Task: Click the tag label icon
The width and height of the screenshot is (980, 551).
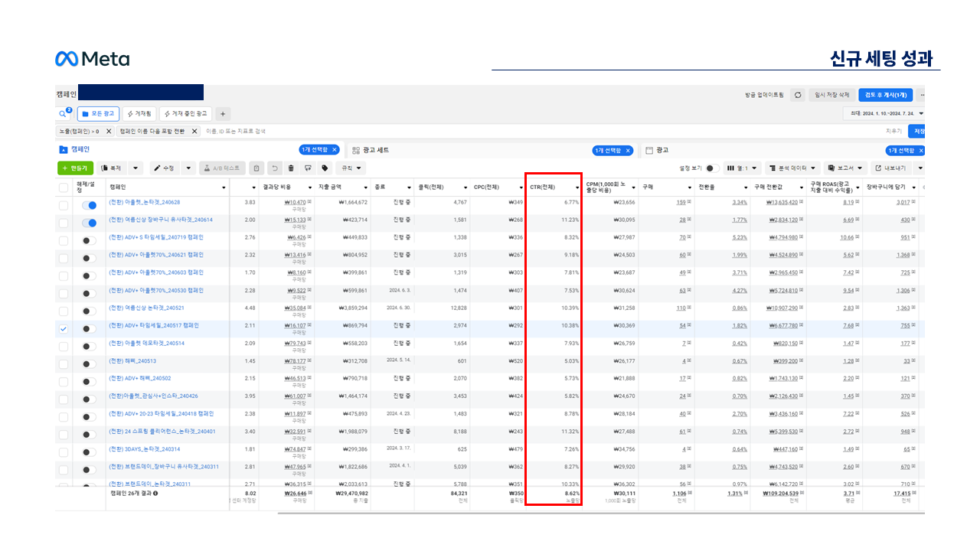Action: click(x=325, y=168)
